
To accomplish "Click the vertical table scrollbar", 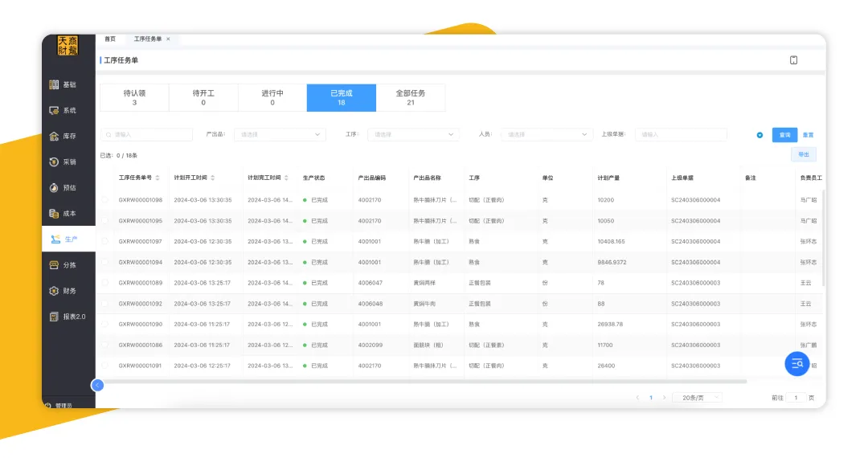I will [x=823, y=238].
